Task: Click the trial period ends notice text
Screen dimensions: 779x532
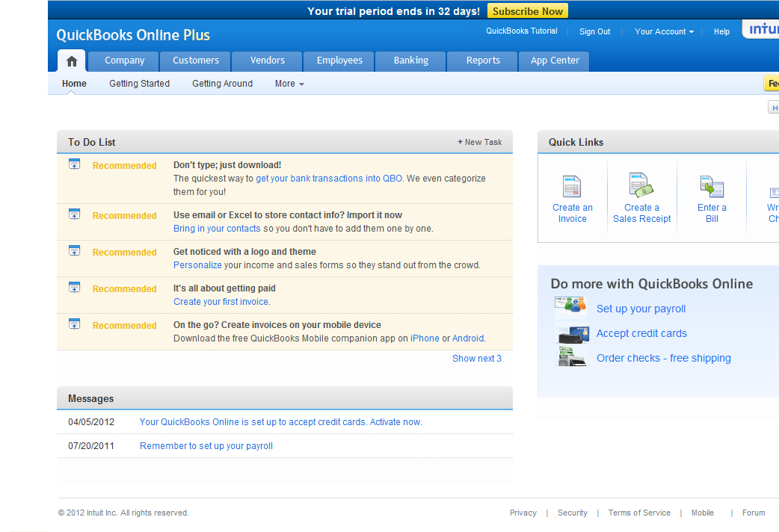Action: (393, 11)
